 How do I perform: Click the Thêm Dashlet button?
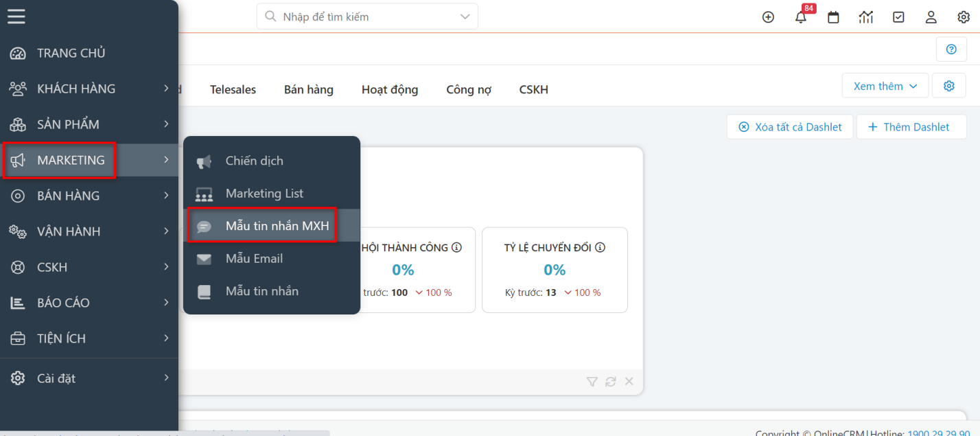point(911,126)
